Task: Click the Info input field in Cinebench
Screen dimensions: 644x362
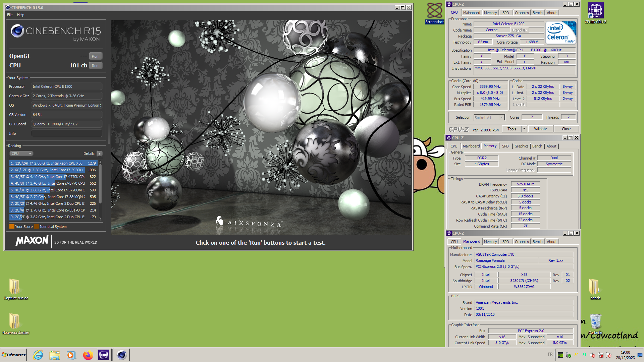Action: [66, 133]
